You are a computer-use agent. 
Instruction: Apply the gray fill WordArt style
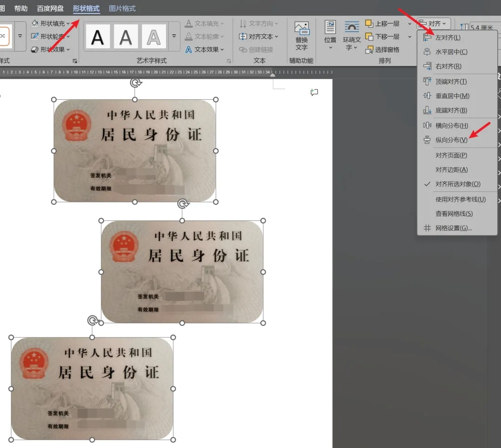tap(126, 37)
